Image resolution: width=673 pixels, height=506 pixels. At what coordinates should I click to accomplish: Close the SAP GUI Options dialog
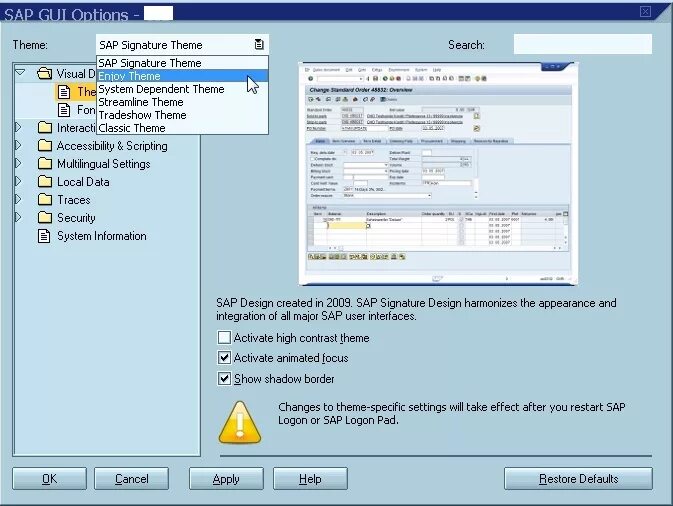tap(645, 11)
